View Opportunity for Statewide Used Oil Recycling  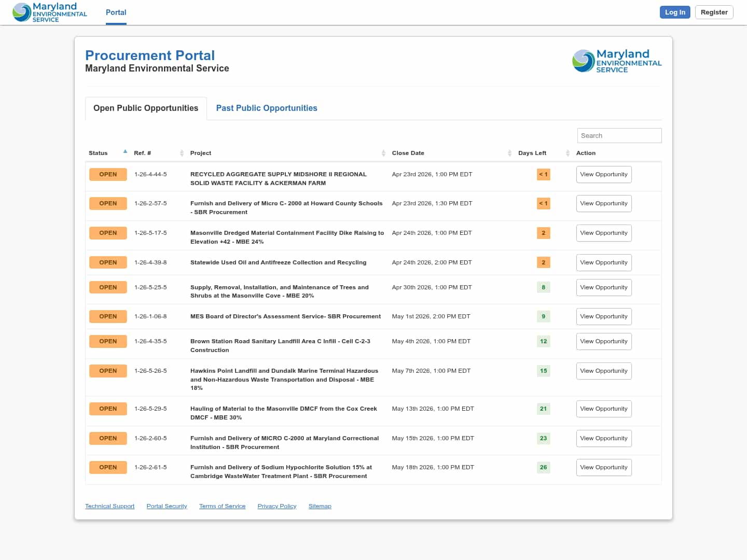coord(603,262)
